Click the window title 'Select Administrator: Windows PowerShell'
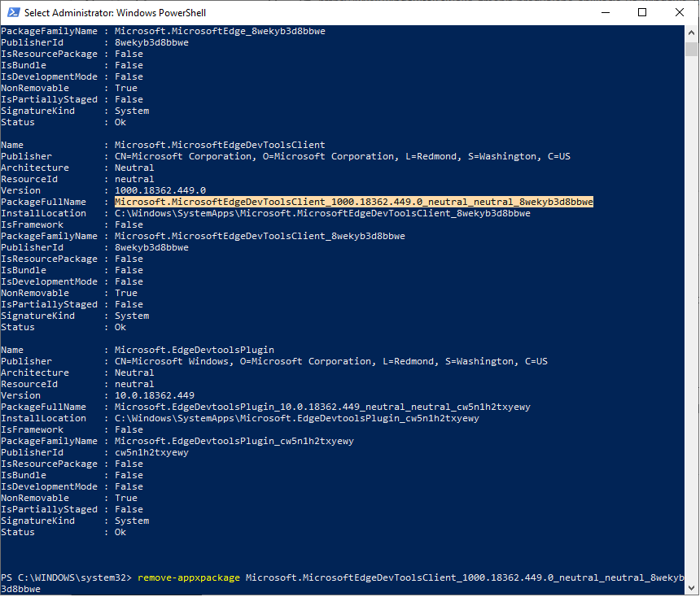 116,13
